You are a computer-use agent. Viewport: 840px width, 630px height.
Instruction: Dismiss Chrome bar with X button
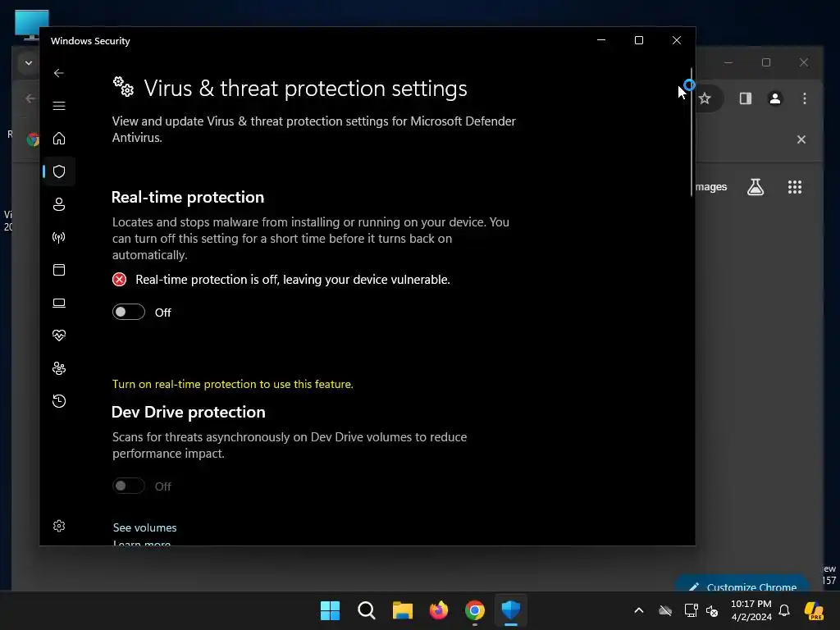click(801, 139)
